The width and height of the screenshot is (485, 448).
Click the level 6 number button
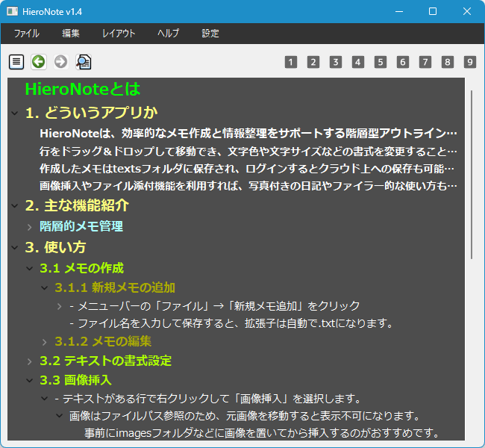[403, 62]
